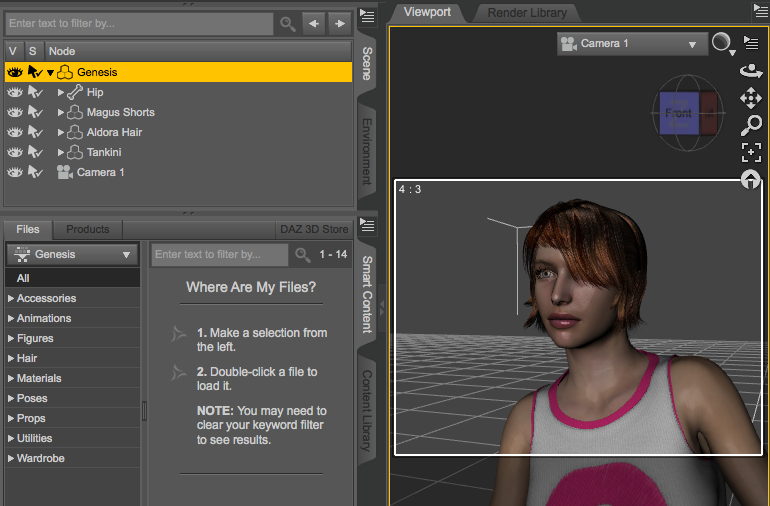Toggle visibility eye for Genesis node
770x506 pixels.
point(15,72)
